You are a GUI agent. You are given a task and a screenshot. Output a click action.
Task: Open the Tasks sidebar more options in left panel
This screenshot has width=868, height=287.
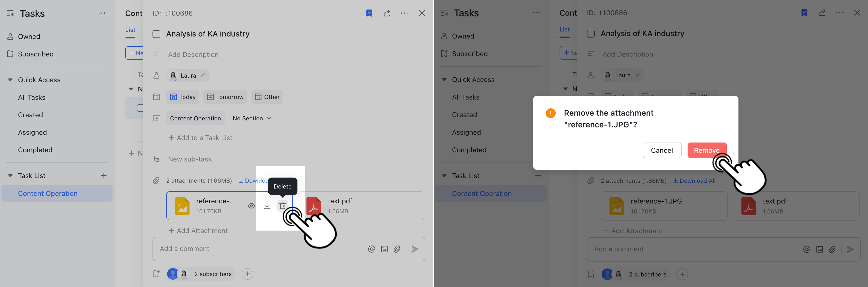[x=102, y=13]
